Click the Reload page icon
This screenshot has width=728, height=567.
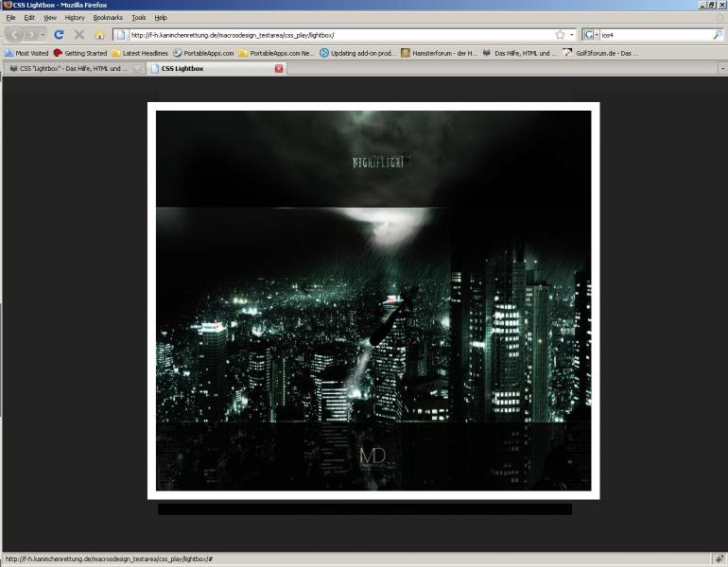pos(59,35)
